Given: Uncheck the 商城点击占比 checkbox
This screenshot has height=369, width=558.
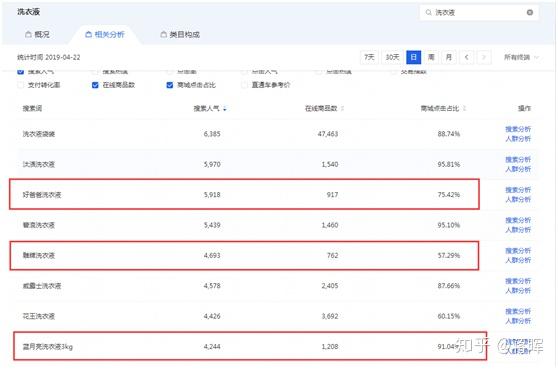Looking at the screenshot, I should (x=170, y=85).
